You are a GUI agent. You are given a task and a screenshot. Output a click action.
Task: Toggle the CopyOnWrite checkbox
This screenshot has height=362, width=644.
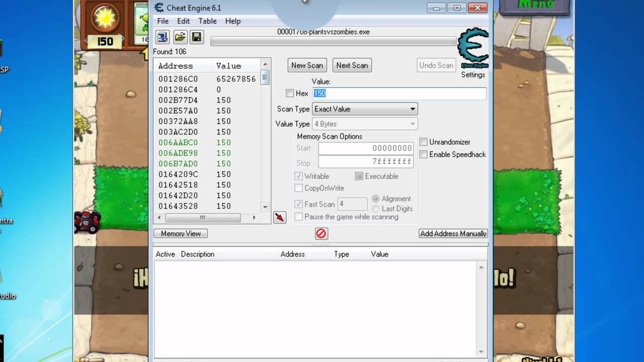298,188
